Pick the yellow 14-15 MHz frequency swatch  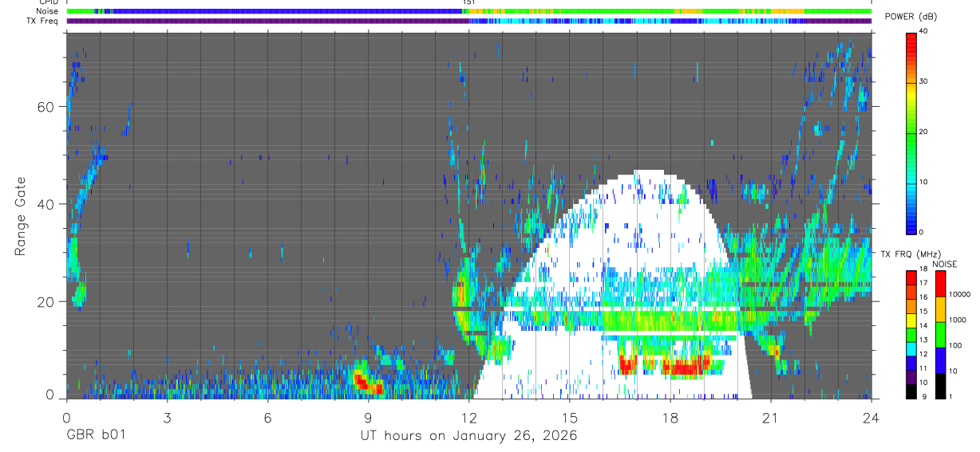click(911, 320)
